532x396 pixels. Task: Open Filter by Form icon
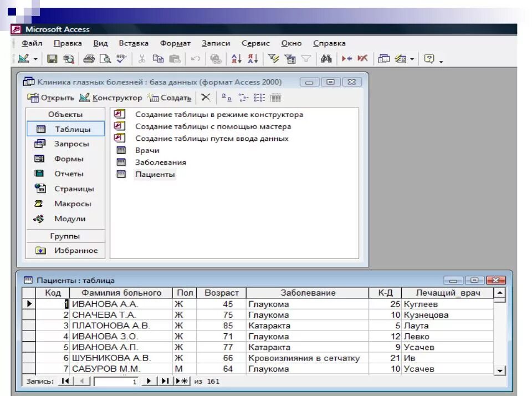[290, 59]
